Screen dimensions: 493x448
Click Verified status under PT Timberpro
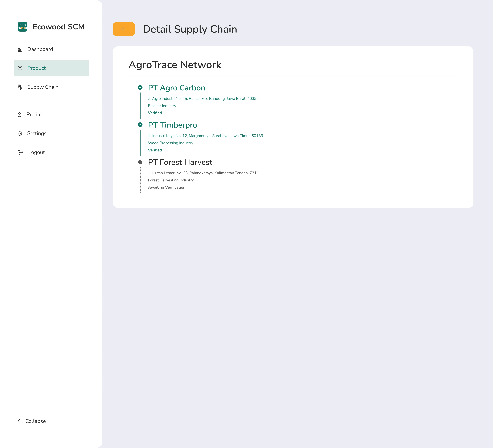[155, 150]
